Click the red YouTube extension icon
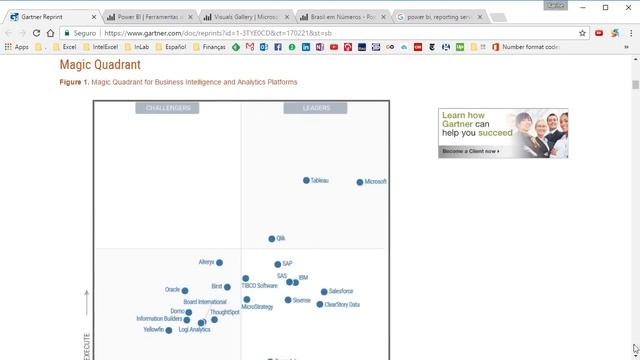 point(599,33)
